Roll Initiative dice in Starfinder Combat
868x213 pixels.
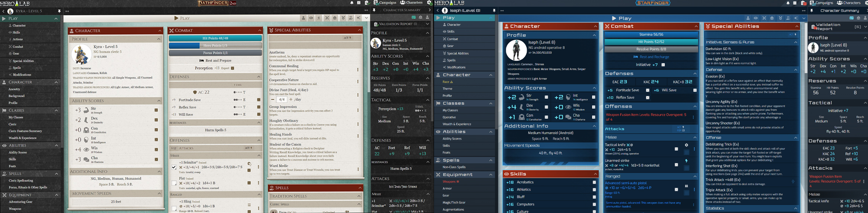click(x=663, y=65)
